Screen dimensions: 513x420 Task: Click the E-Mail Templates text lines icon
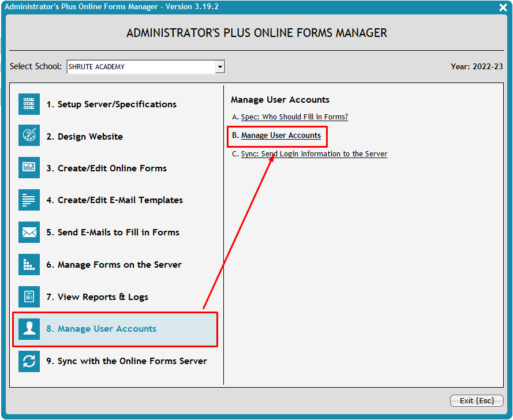tap(29, 200)
